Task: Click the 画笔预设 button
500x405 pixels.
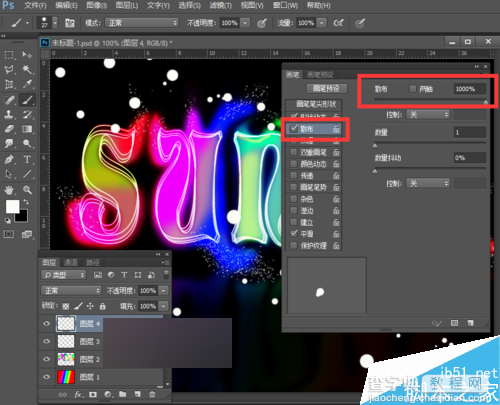Action: 326,89
